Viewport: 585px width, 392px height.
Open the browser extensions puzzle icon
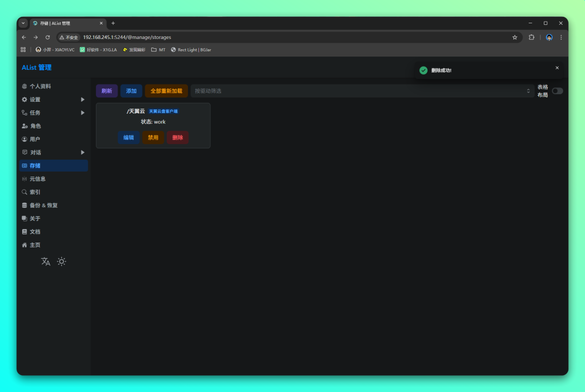click(531, 37)
